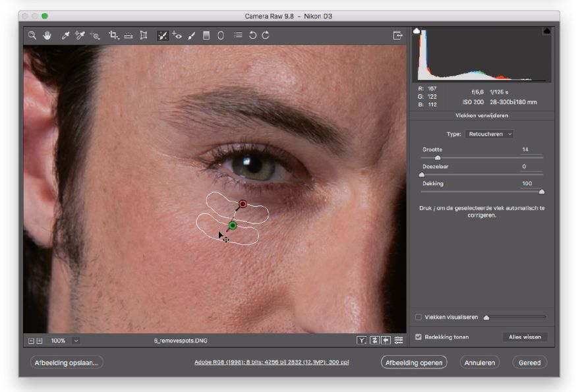Select the Crop tool

(113, 36)
